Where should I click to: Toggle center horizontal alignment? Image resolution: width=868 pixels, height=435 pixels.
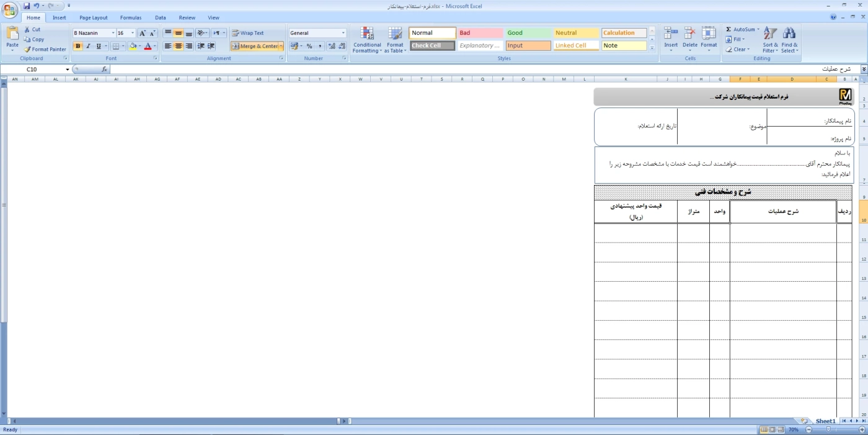coord(179,46)
